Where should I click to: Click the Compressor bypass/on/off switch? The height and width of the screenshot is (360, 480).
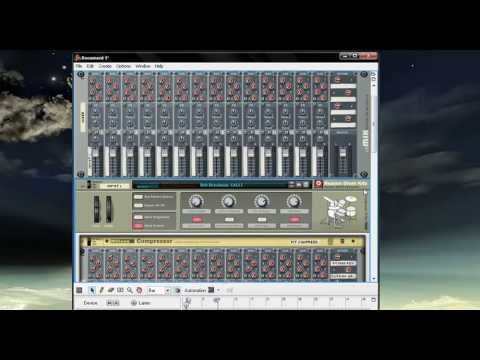coord(89,242)
